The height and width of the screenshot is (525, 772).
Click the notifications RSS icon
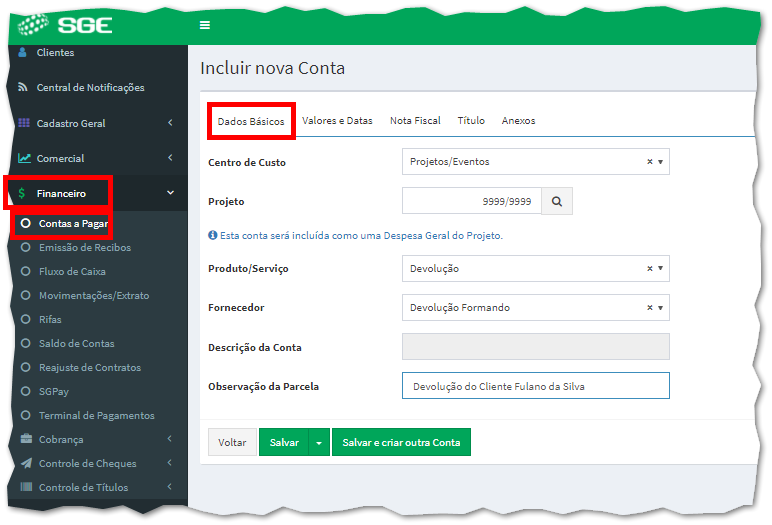[23, 87]
